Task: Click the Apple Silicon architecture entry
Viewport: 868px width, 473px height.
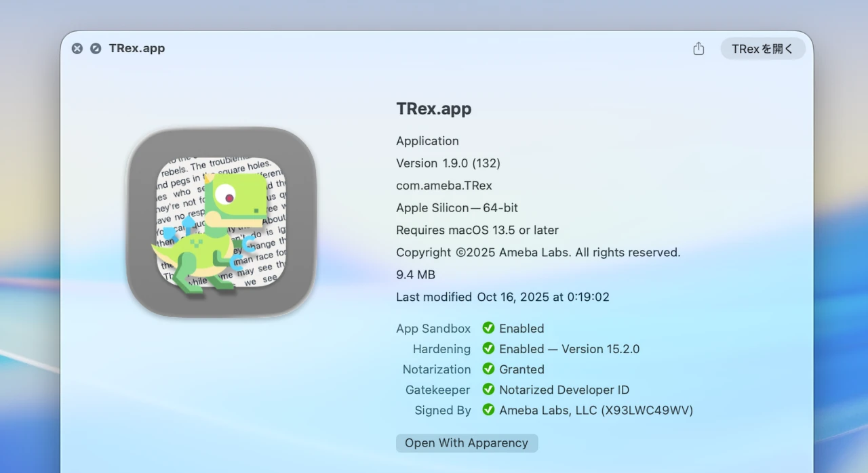Action: click(456, 207)
